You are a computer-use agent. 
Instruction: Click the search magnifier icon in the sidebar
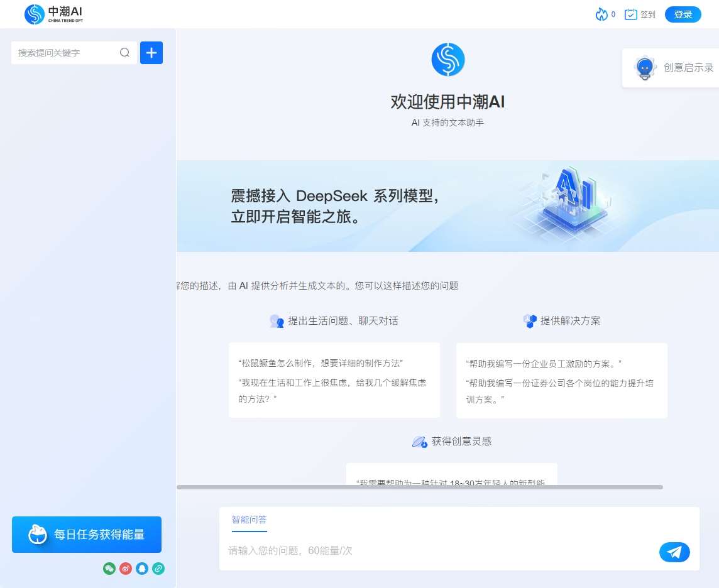(x=124, y=53)
